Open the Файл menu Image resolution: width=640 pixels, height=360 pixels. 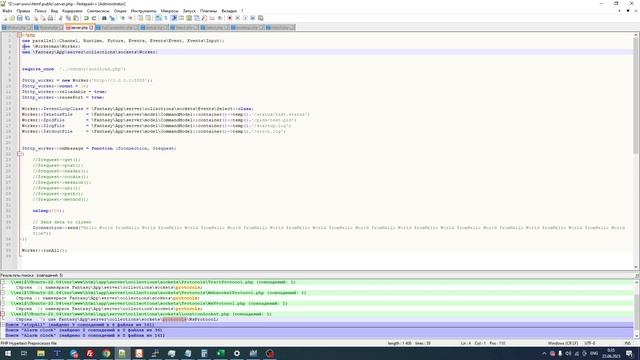click(7, 11)
